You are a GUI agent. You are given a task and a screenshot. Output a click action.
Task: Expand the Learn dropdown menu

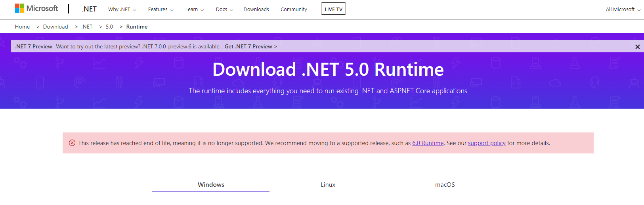coord(195,10)
